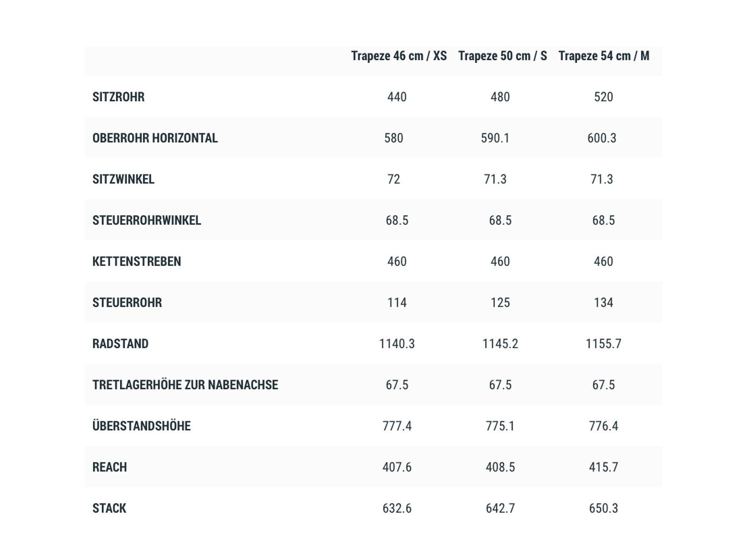Click the 134 Steuerrohr value
The width and height of the screenshot is (747, 560).
[x=603, y=302]
